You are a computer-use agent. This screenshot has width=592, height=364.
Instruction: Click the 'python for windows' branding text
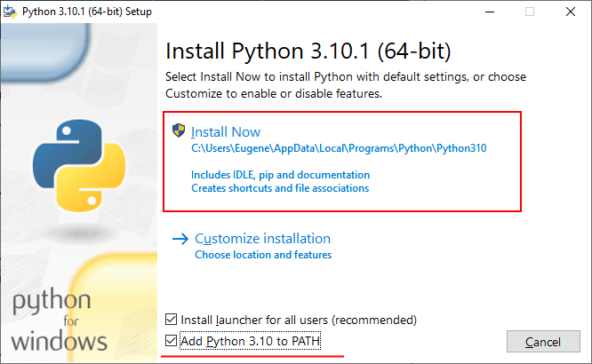point(61,320)
